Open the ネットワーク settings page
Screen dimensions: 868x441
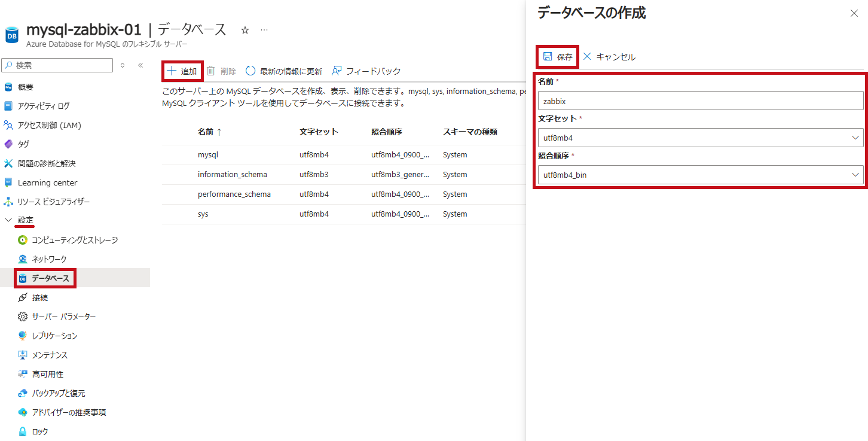[x=49, y=259]
